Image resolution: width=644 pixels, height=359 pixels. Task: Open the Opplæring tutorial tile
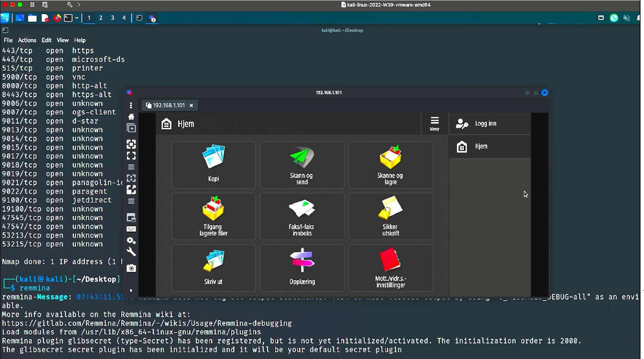point(302,268)
